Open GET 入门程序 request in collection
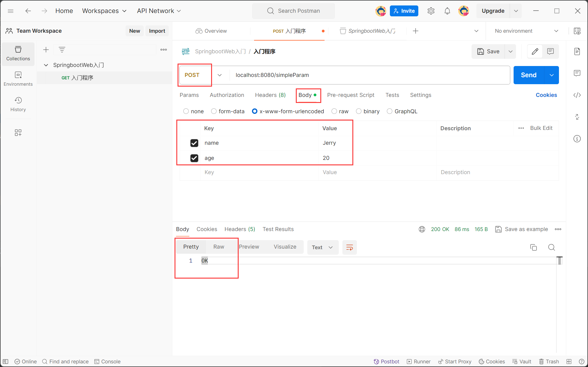Image resolution: width=588 pixels, height=367 pixels. click(104, 78)
